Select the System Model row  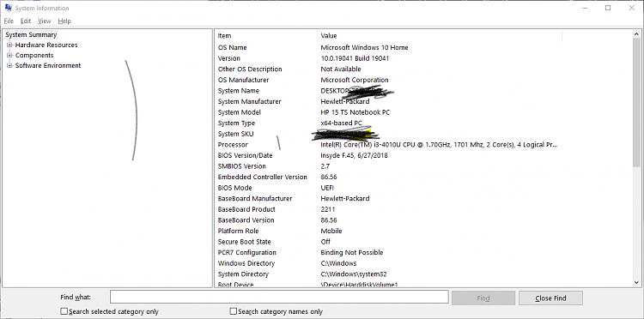388,112
